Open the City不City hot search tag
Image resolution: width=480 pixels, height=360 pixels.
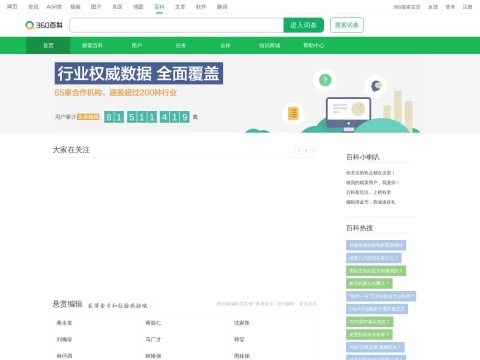(x=377, y=309)
